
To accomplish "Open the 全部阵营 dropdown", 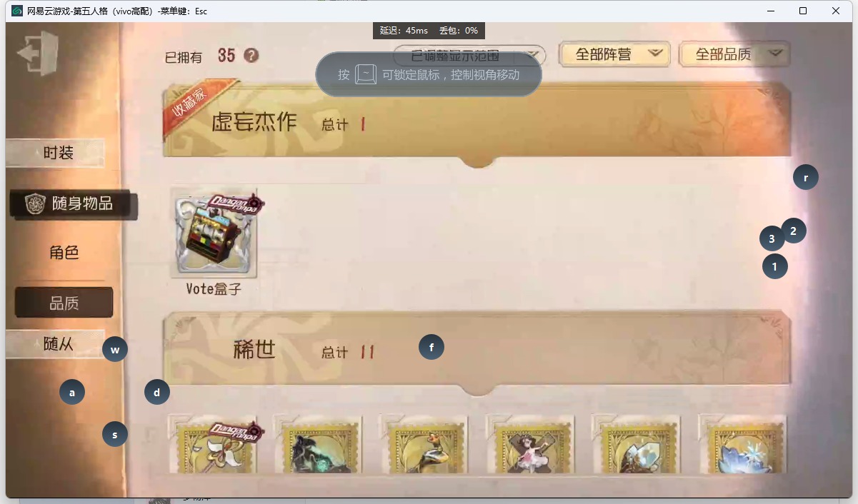I will [x=614, y=54].
